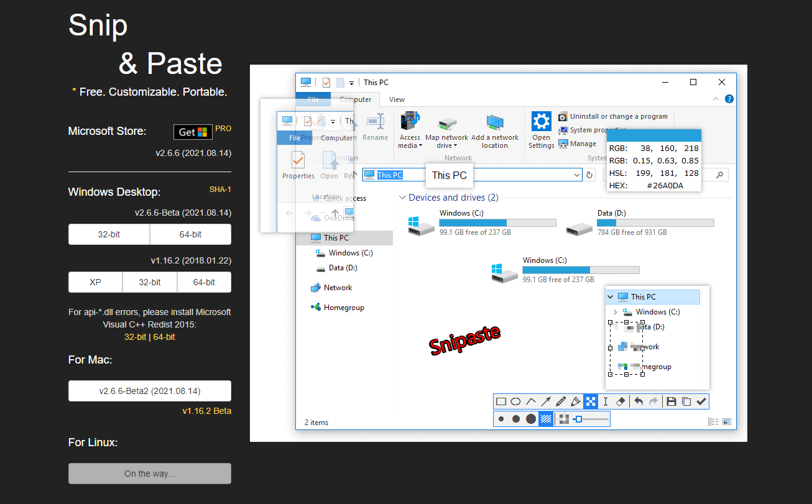Image resolution: width=812 pixels, height=504 pixels.
Task: Select the text insertion tool
Action: [606, 401]
